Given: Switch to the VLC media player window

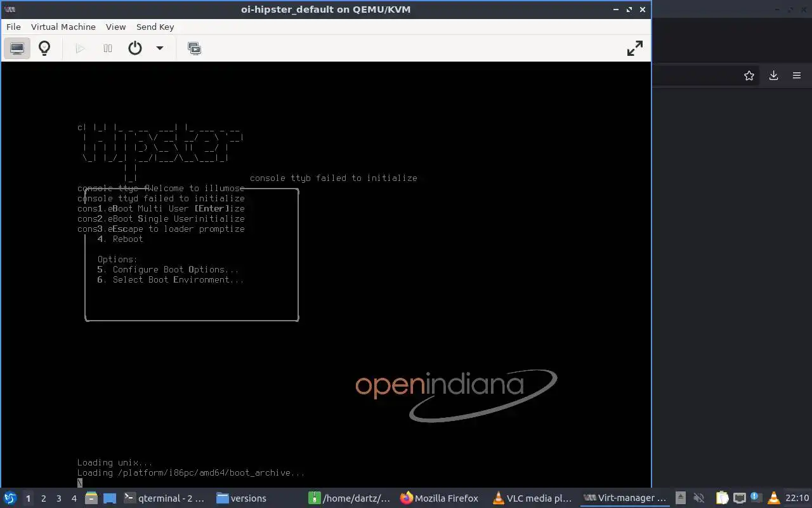Looking at the screenshot, I should 533,498.
